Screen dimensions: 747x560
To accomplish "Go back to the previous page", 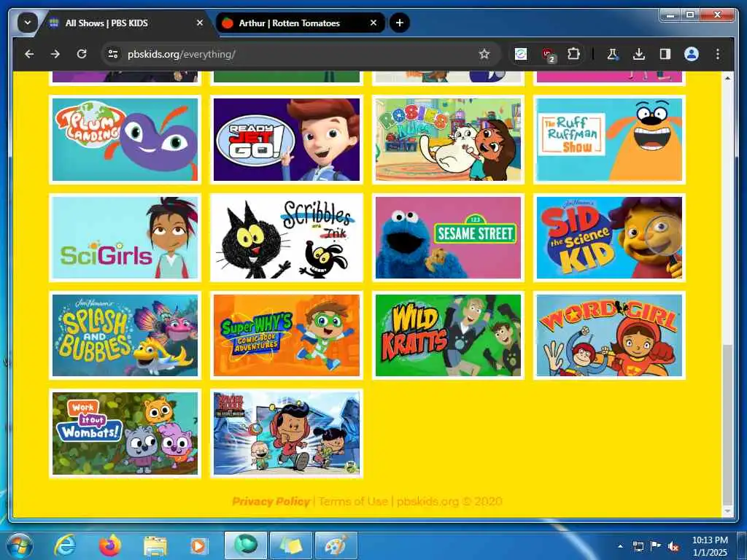I will (x=29, y=54).
